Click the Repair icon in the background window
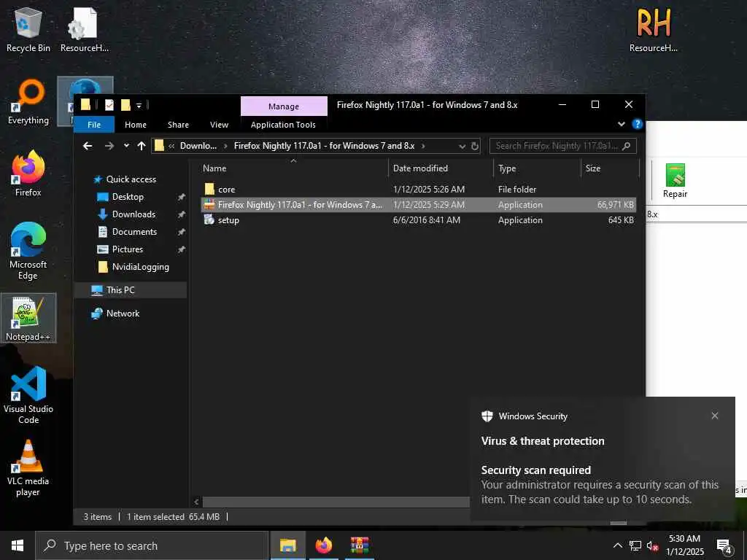 (675, 181)
